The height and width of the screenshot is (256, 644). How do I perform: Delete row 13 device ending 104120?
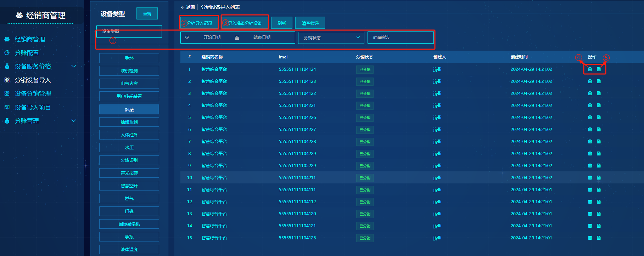click(x=590, y=214)
